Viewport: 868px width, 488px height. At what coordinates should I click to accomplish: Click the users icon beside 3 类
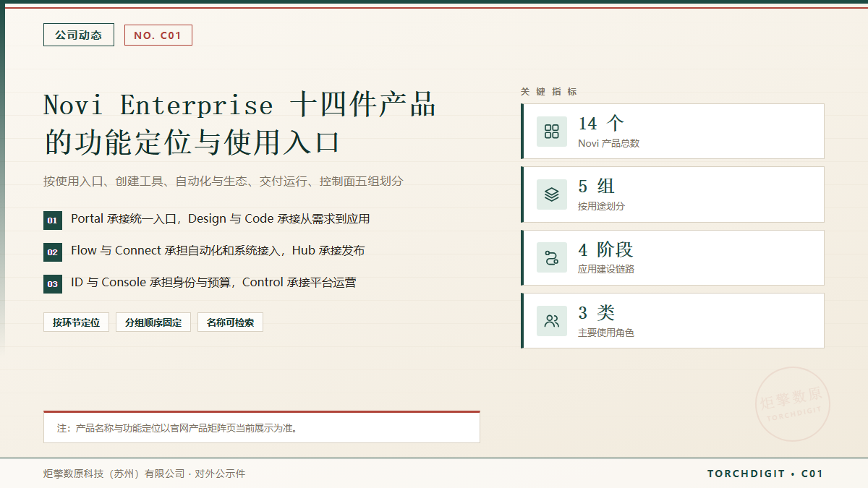coord(552,321)
